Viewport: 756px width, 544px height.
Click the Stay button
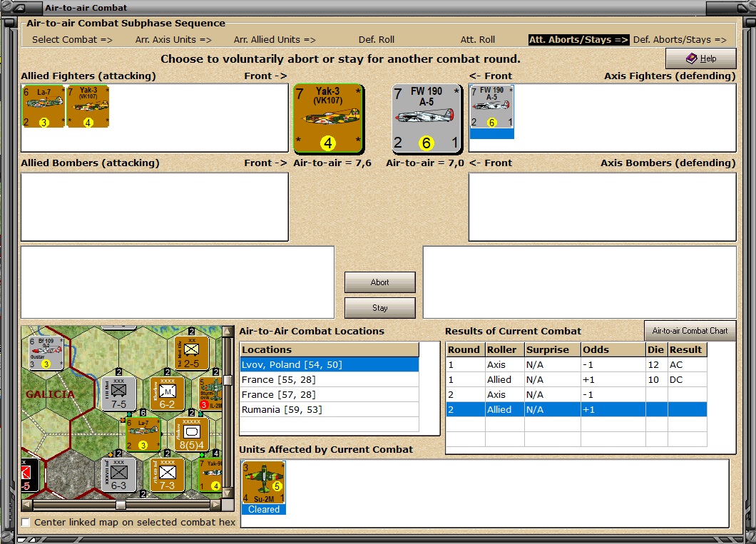(x=380, y=308)
